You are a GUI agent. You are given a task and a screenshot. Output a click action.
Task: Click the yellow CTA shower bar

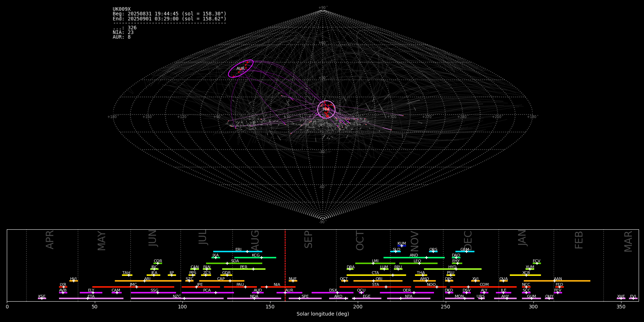(x=376, y=275)
